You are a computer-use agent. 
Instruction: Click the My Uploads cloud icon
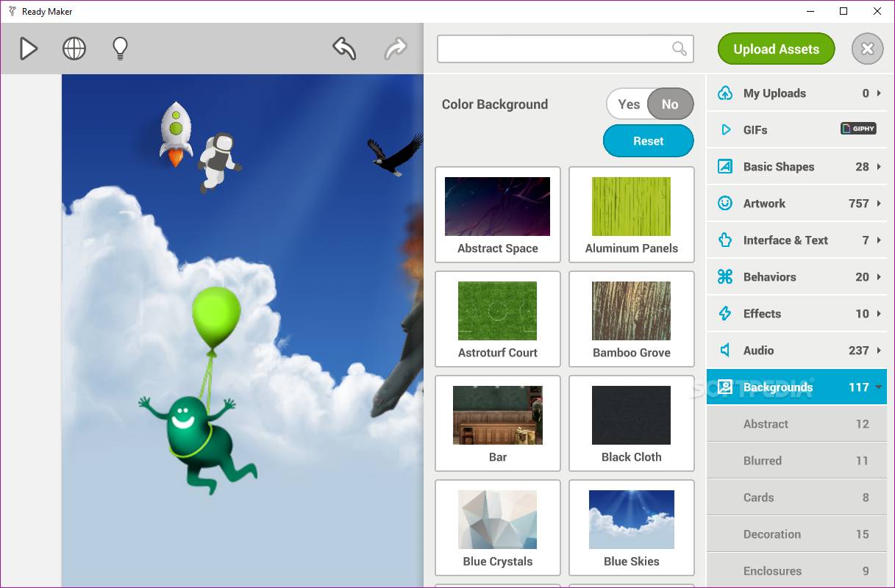pyautogui.click(x=725, y=93)
